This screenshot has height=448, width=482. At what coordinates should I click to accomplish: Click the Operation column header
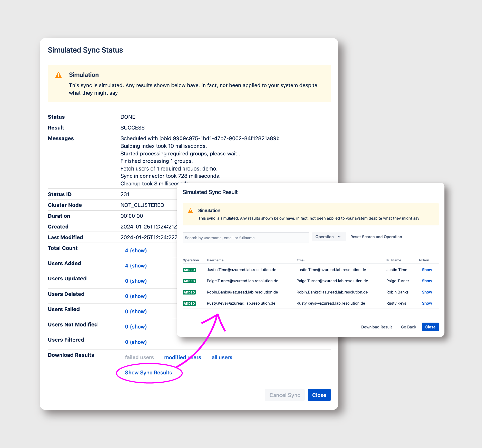191,260
